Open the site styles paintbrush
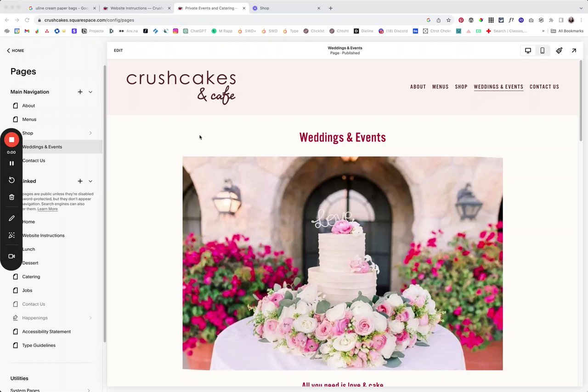Screen dimensions: 588x392 (x=559, y=51)
